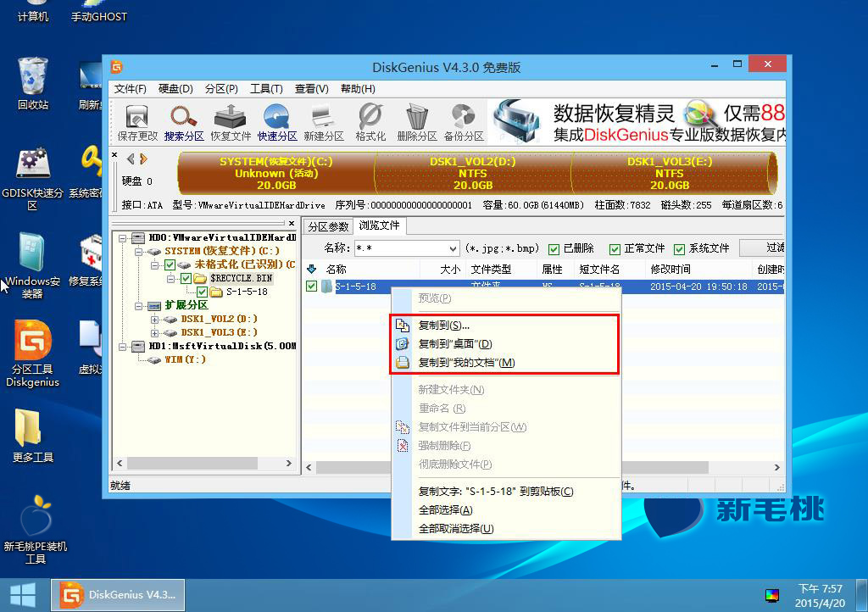Viewport: 868px width, 612px height.
Task: Collapse the HD1:MsftVirtualDisk tree node
Action: 122,347
